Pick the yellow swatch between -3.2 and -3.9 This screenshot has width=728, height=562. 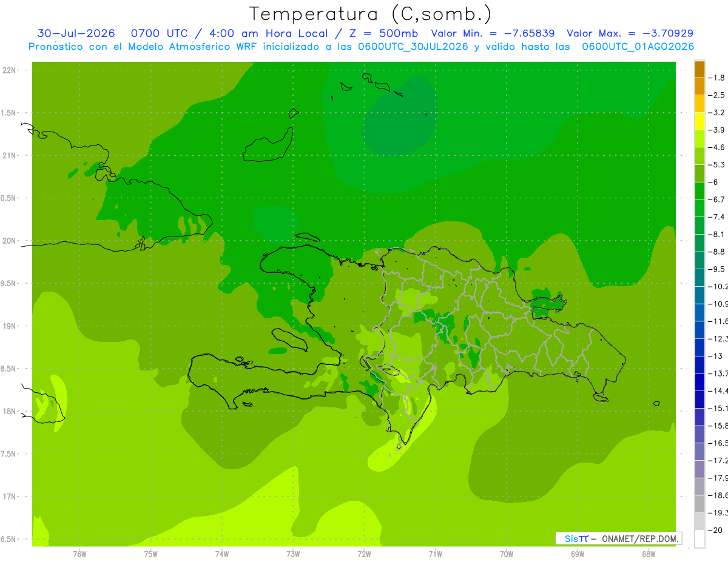[699, 121]
